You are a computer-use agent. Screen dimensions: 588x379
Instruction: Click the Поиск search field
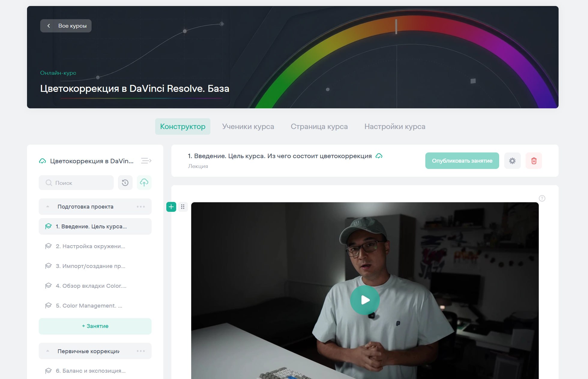76,183
